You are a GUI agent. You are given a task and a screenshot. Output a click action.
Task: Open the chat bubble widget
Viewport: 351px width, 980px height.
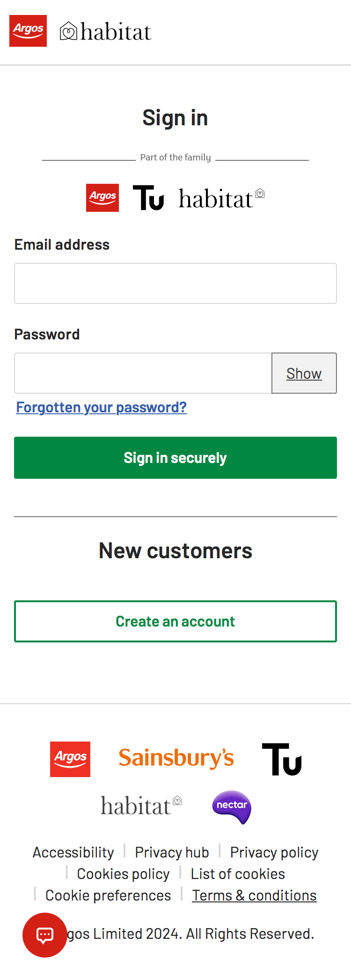click(45, 935)
